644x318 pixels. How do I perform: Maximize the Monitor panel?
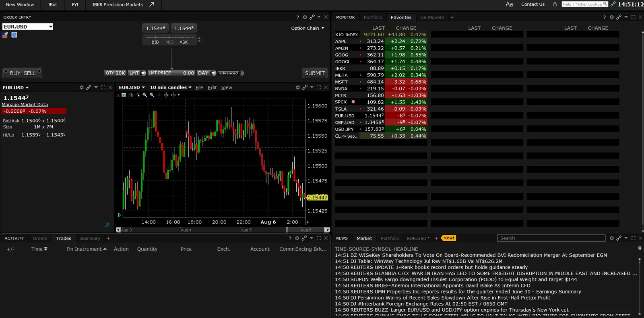(x=633, y=17)
